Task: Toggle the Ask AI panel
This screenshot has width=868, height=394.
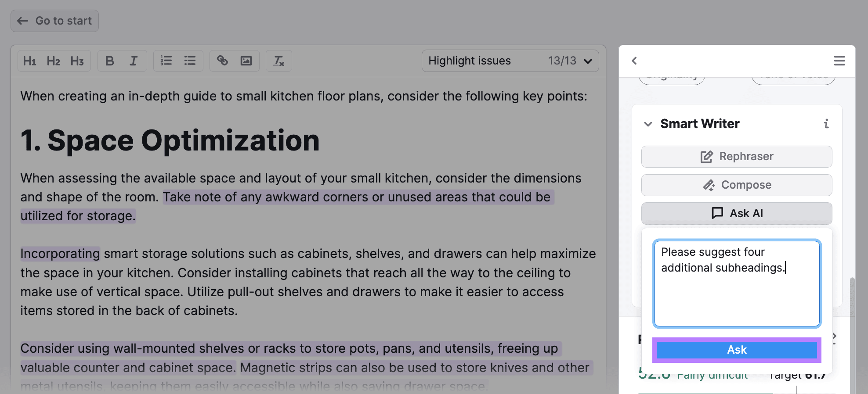Action: tap(737, 213)
